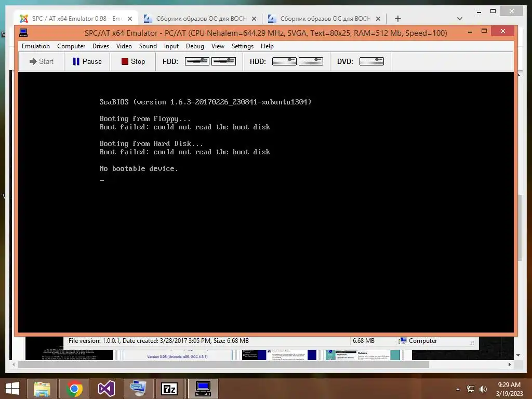Open the Computer menu

pyautogui.click(x=71, y=46)
